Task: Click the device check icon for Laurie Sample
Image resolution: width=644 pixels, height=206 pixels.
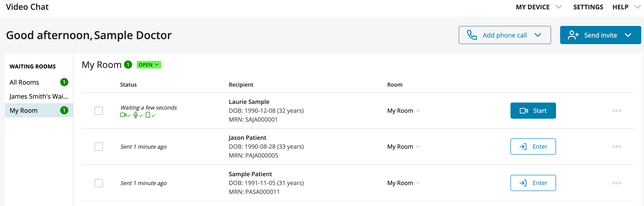Action: click(150, 115)
